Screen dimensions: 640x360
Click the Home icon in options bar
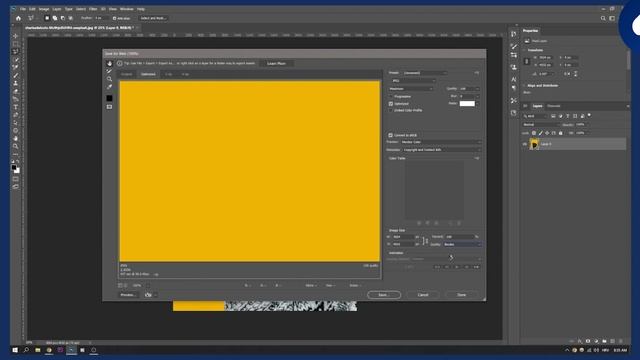(18, 18)
